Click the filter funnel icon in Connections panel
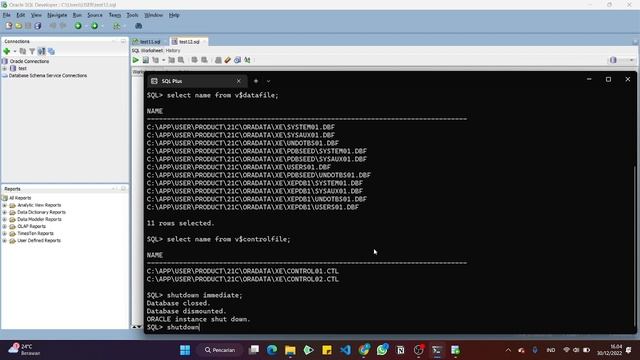 (x=32, y=51)
